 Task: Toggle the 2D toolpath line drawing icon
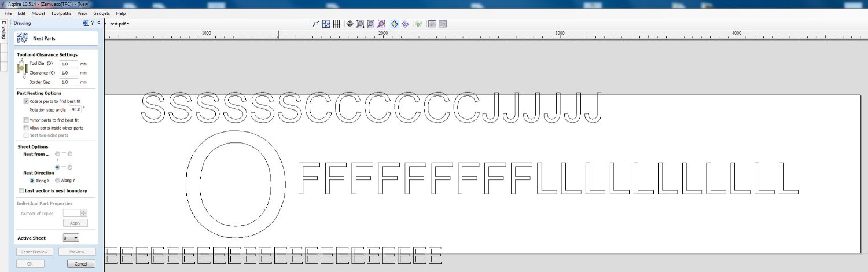tap(405, 24)
